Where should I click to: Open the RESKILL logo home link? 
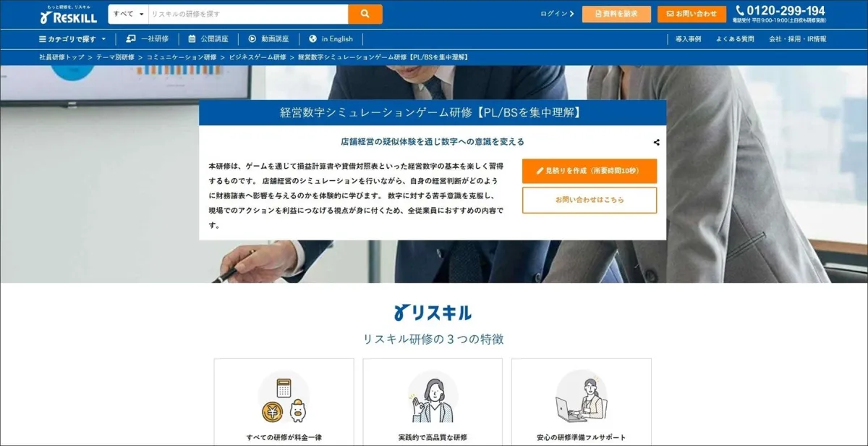69,14
